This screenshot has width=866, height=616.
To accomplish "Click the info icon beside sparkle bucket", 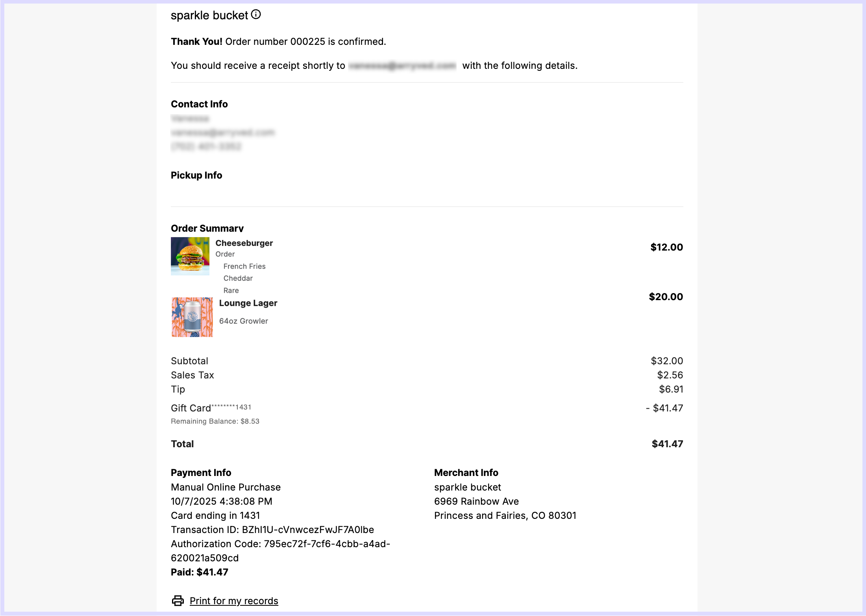I will 256,15.
